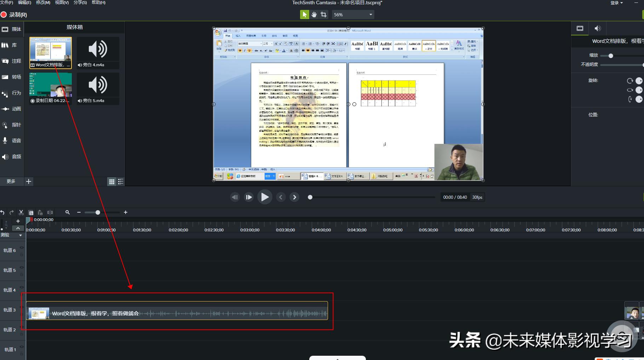Paste clip on timeline toolbar
This screenshot has height=360, width=644.
pyautogui.click(x=40, y=213)
